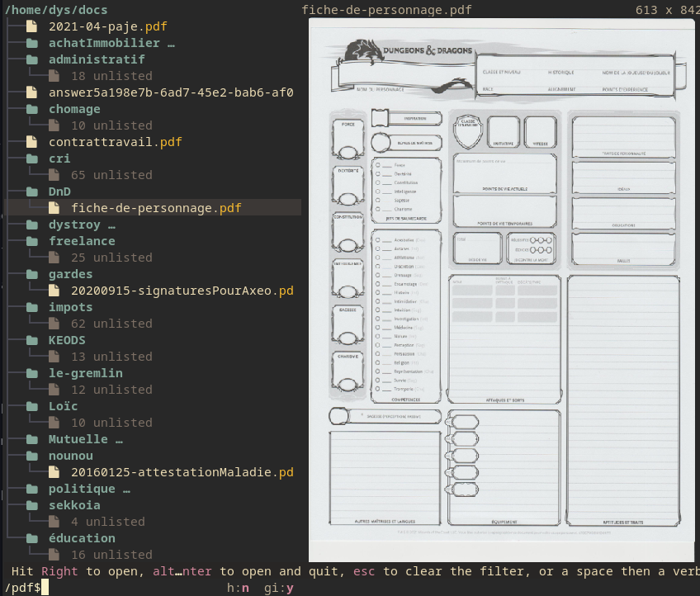The height and width of the screenshot is (596, 700).
Task: Expand the '65 unlisted' entry
Action: (111, 175)
